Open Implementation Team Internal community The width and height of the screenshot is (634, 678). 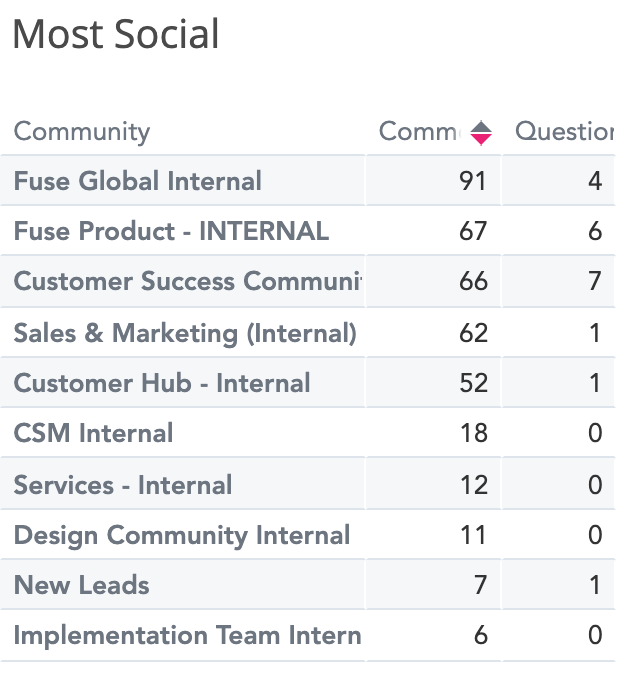coord(187,635)
